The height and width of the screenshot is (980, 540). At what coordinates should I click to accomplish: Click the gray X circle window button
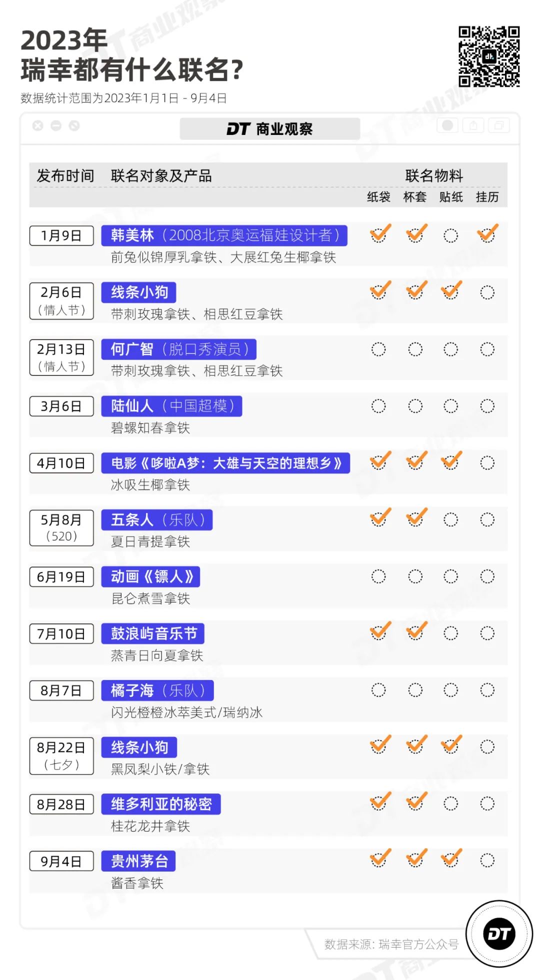click(x=38, y=126)
